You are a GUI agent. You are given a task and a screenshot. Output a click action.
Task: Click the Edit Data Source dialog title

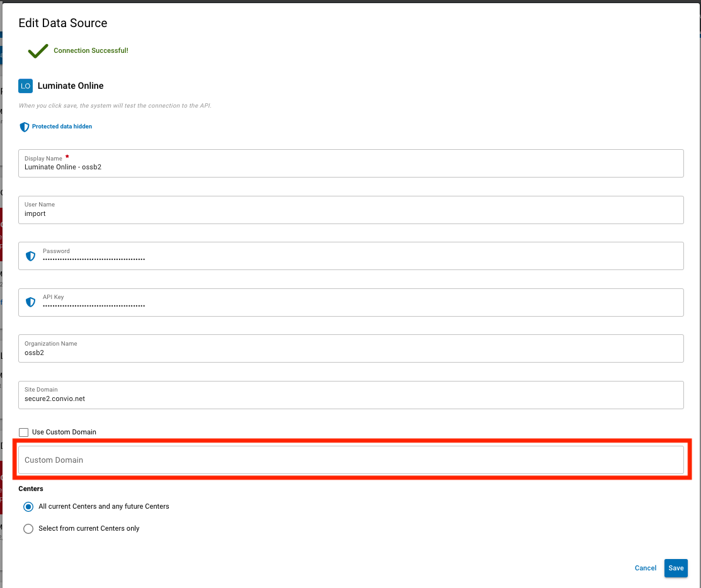(62, 23)
